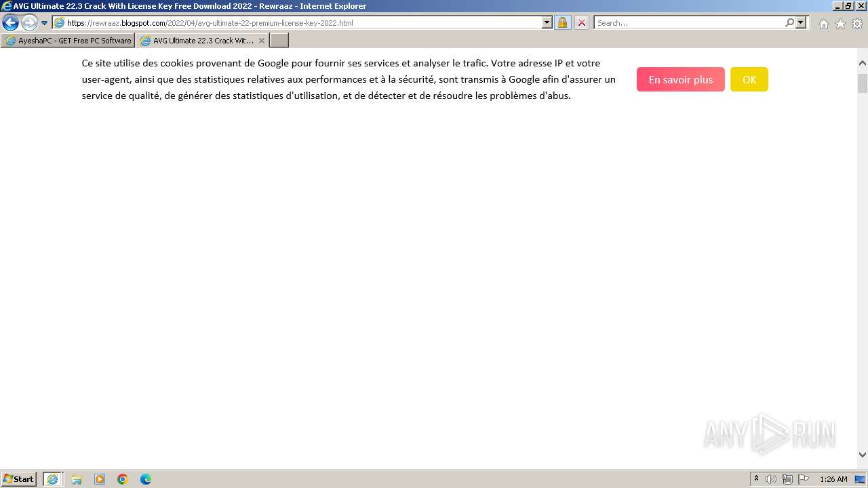Open the Tools gear icon
This screenshot has width=868, height=488.
pyautogui.click(x=857, y=24)
